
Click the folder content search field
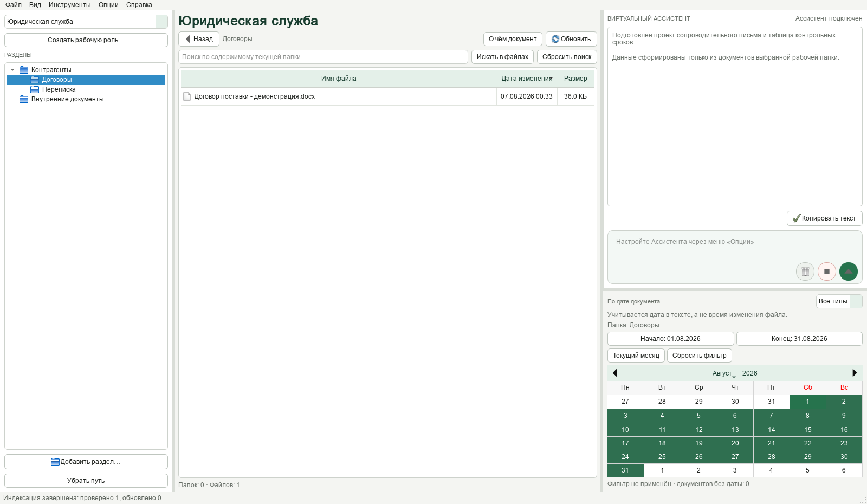point(323,57)
